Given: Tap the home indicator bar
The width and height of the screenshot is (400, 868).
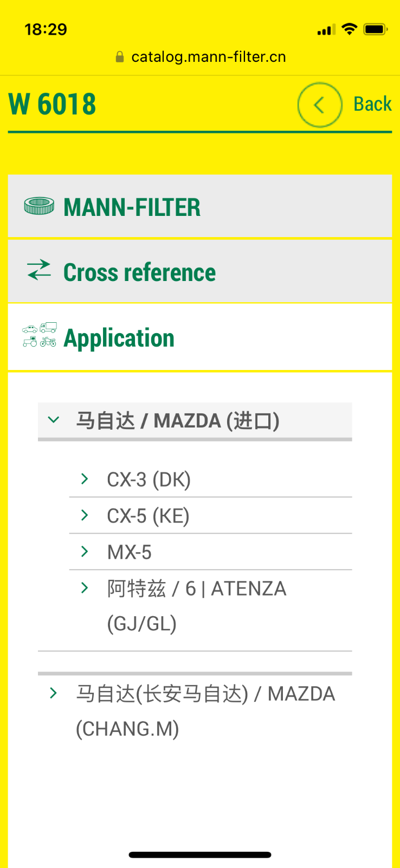Looking at the screenshot, I should (x=200, y=855).
